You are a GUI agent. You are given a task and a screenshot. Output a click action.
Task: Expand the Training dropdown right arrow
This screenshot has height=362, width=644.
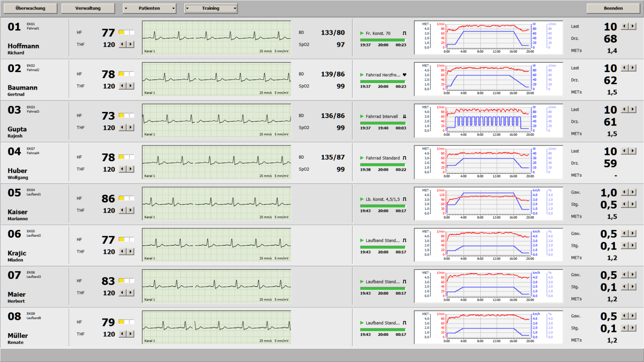pyautogui.click(x=234, y=8)
